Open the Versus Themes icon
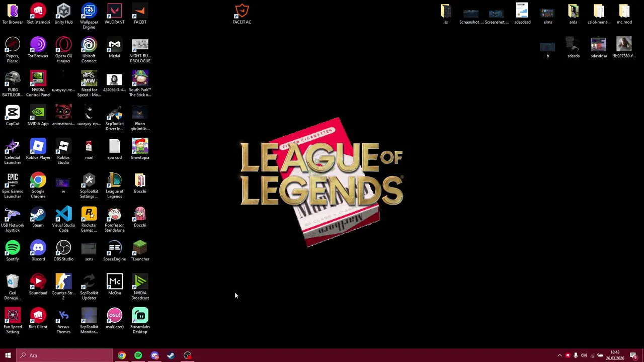 [63, 321]
